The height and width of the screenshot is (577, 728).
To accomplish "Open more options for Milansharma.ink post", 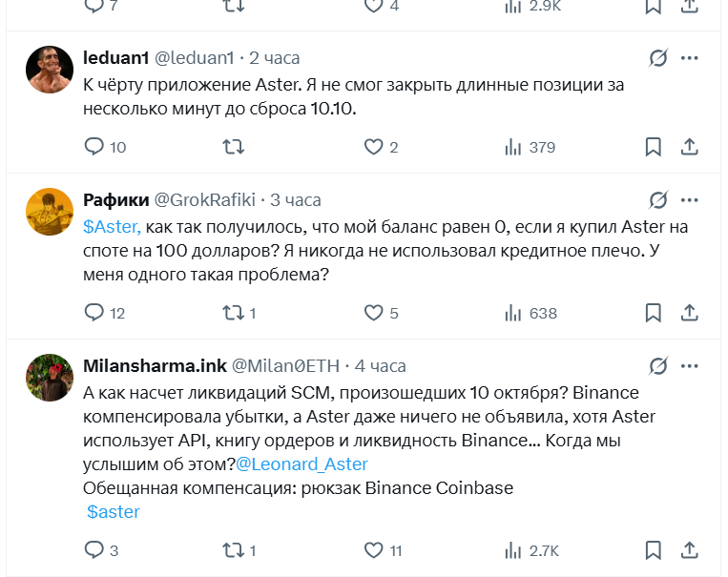I will pos(690,365).
